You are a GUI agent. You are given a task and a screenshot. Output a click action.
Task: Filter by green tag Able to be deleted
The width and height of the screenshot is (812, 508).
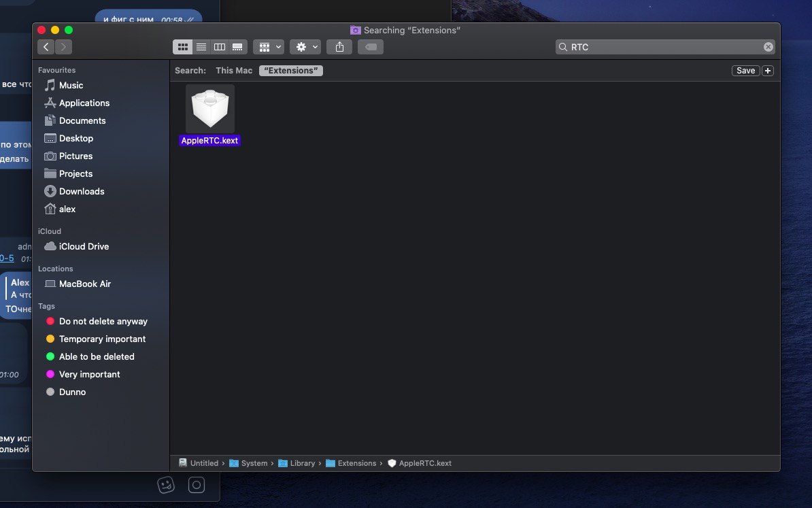(97, 356)
